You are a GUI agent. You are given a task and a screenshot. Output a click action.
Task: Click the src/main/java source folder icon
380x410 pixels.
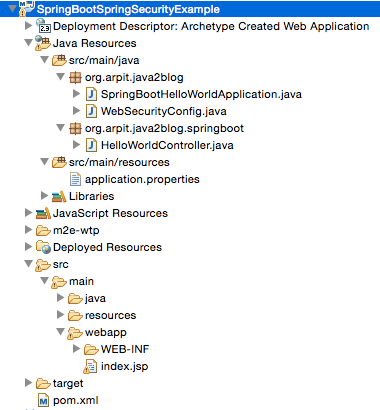click(x=59, y=60)
